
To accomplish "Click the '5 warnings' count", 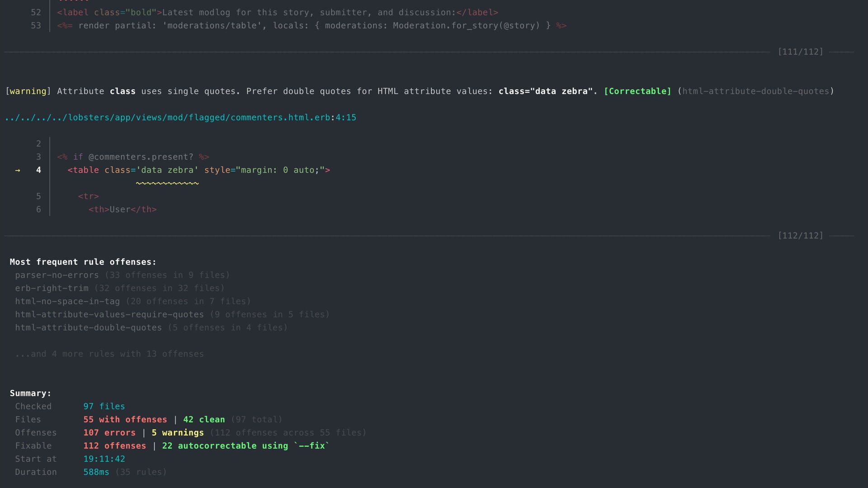I will pyautogui.click(x=178, y=433).
